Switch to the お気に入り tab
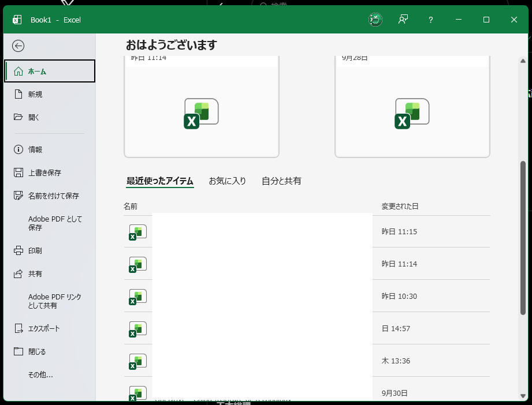 tap(227, 181)
